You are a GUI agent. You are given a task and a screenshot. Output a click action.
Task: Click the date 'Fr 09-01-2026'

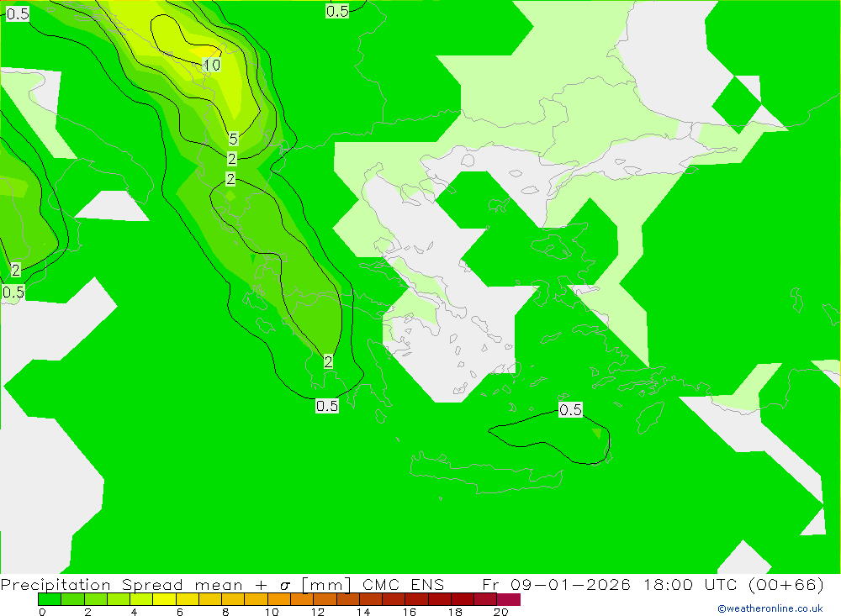(556, 584)
